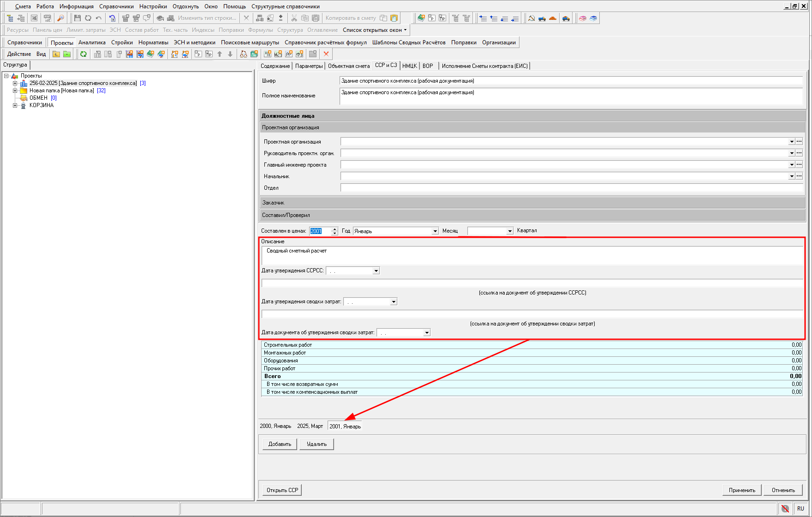This screenshot has height=517, width=812.
Task: Open the Дата утверждения ССРСС date dropdown
Action: [376, 271]
